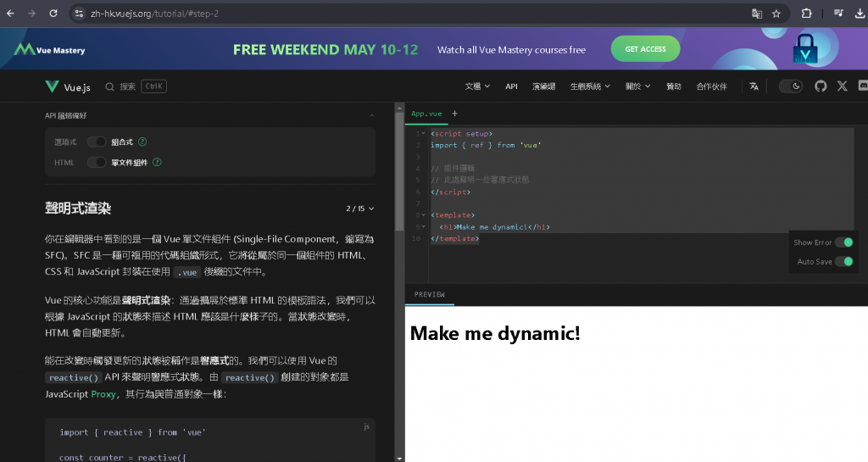The width and height of the screenshot is (868, 462).
Task: Expand the 關於 about dropdown
Action: pos(637,86)
